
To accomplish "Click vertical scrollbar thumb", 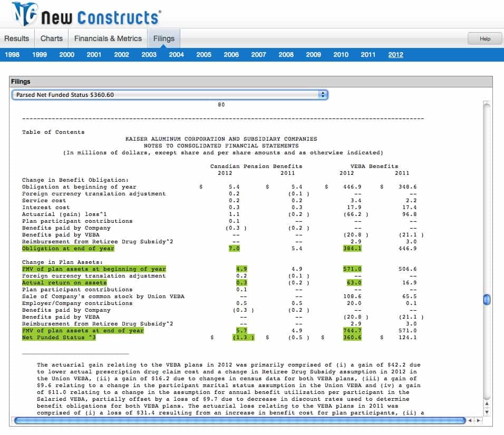I will pos(487,300).
